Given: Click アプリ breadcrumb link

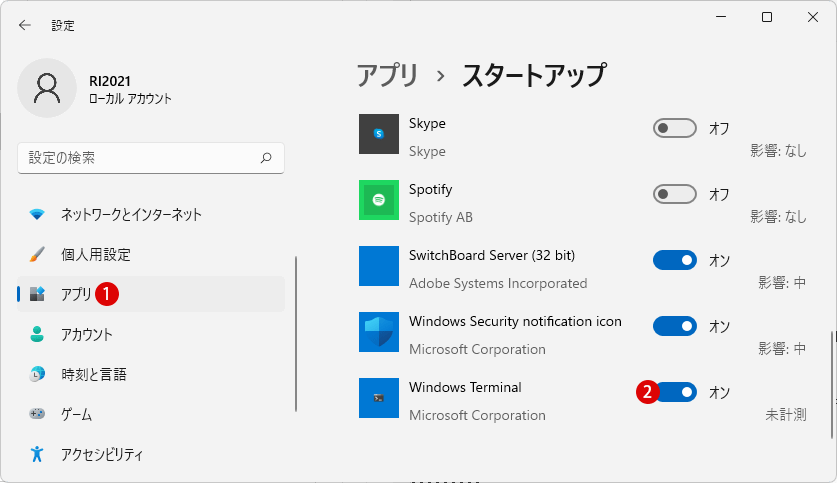Looking at the screenshot, I should (387, 75).
